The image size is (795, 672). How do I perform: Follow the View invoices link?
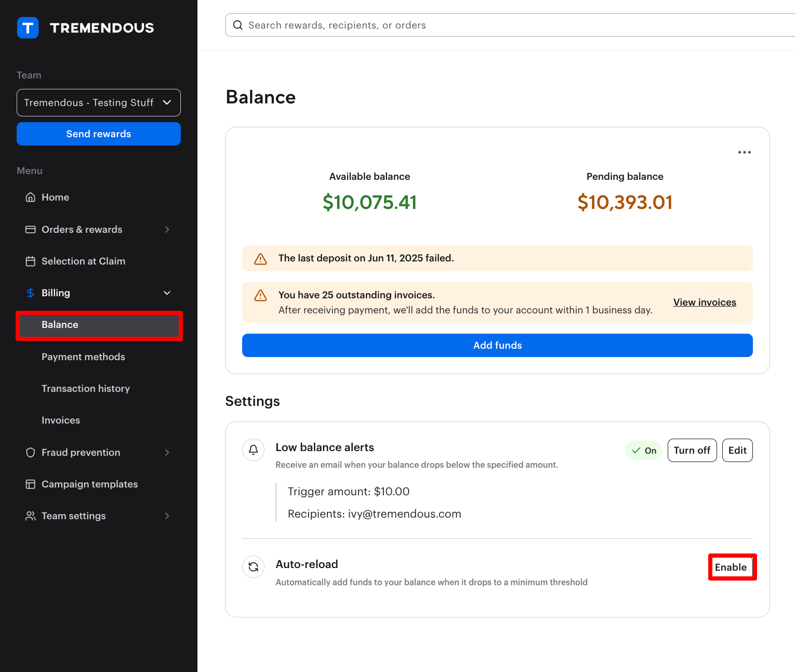705,302
